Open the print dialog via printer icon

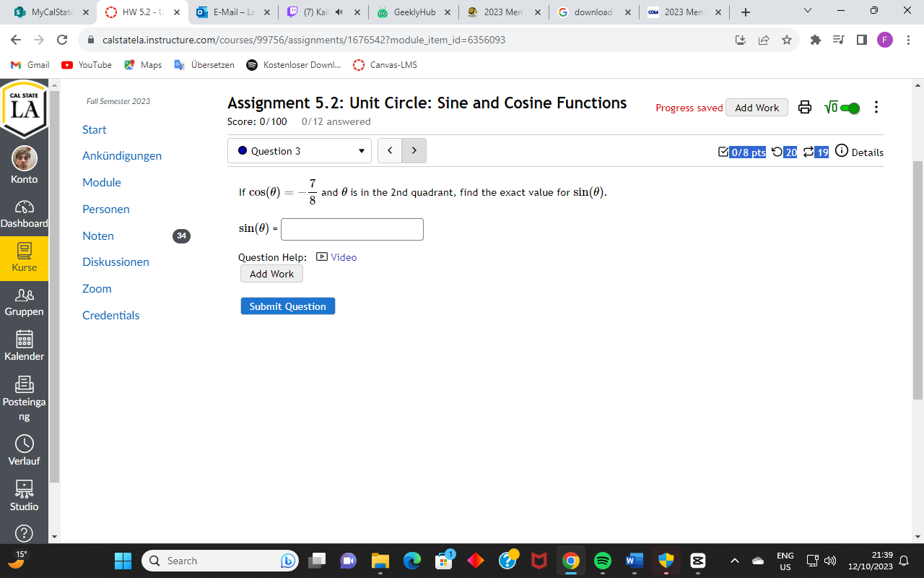tap(805, 107)
